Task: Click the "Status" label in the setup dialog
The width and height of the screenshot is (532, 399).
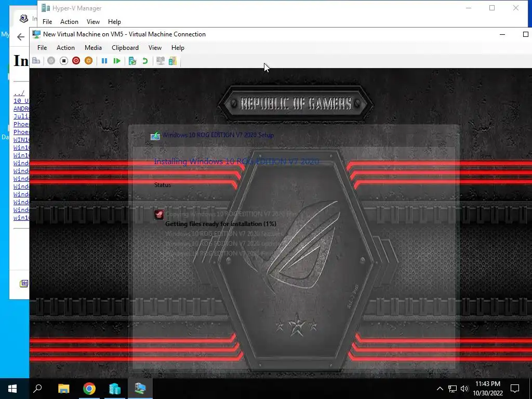Action: click(x=163, y=185)
